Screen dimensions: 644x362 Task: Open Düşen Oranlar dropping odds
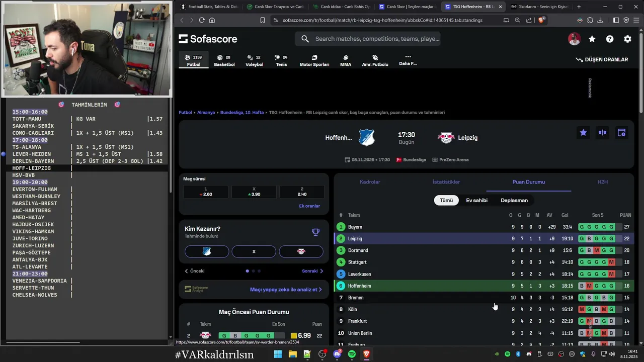[602, 59]
